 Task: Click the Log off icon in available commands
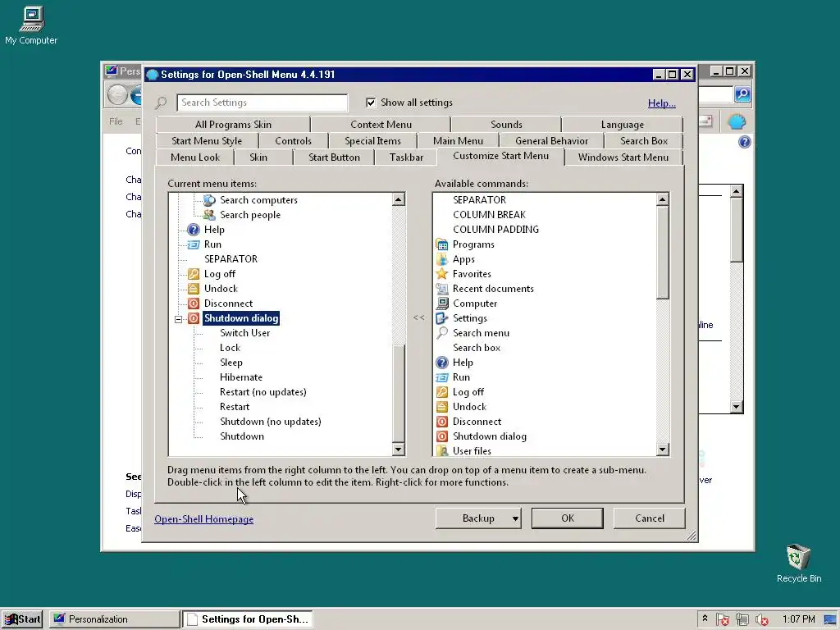pos(442,392)
